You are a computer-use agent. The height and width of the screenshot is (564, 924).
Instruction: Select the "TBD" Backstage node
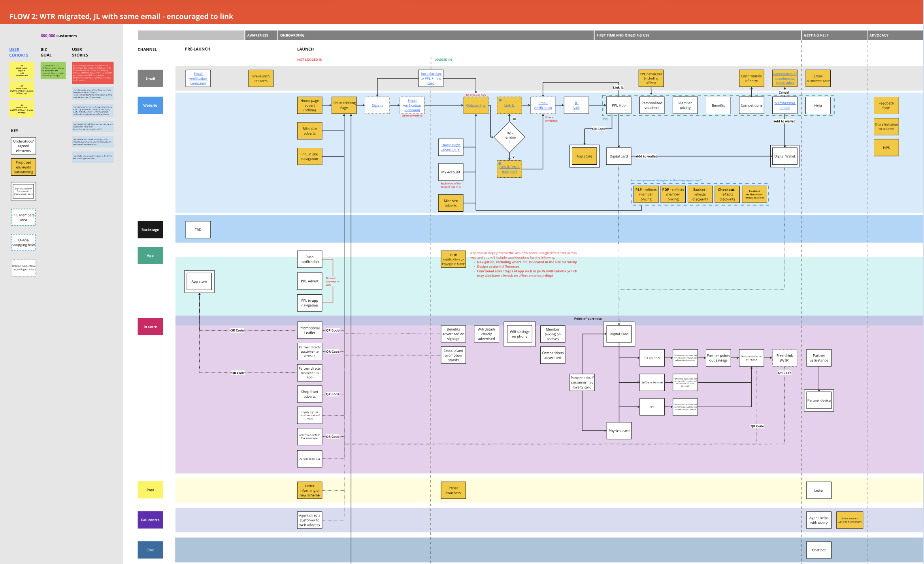point(198,229)
